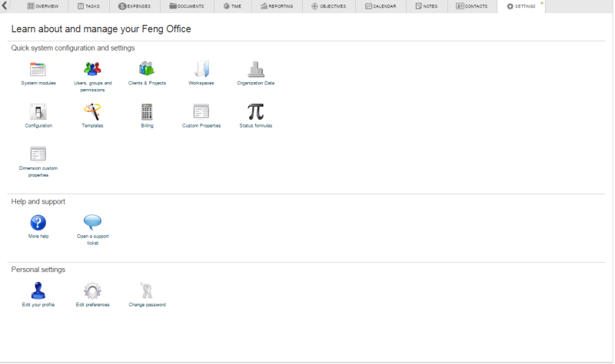Viewport: 615px width, 364px height.
Task: Open the Dimension custom properties icon
Action: point(38,154)
